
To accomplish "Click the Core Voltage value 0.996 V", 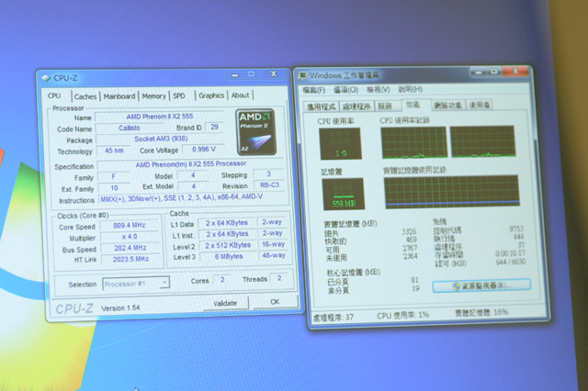I will pos(204,150).
